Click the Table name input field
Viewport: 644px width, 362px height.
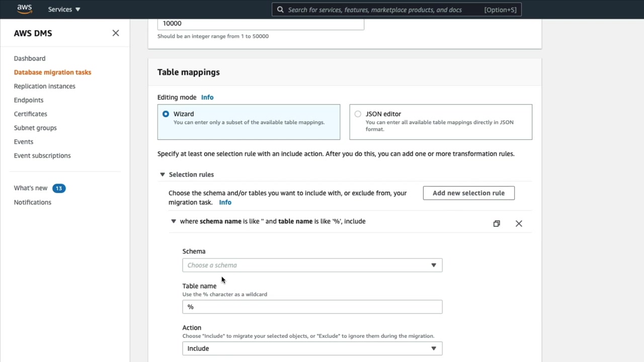click(312, 307)
